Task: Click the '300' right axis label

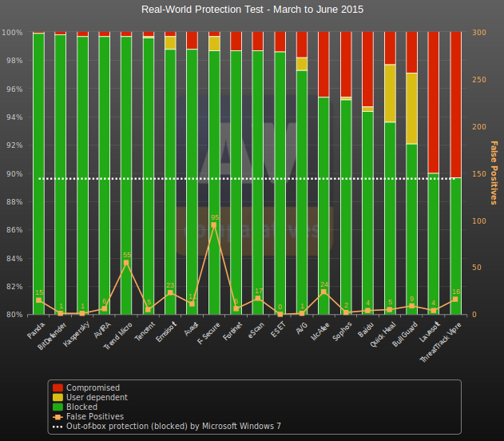Action: click(x=479, y=33)
